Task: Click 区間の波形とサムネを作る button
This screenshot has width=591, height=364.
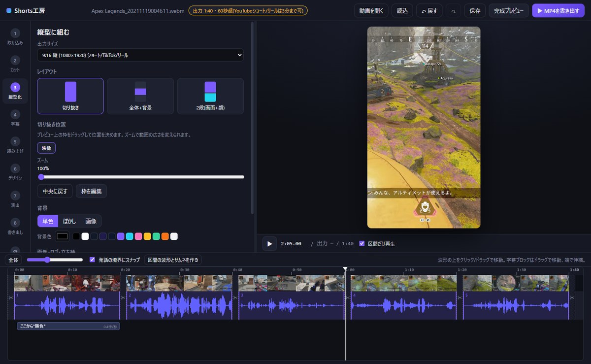Action: coord(173,260)
